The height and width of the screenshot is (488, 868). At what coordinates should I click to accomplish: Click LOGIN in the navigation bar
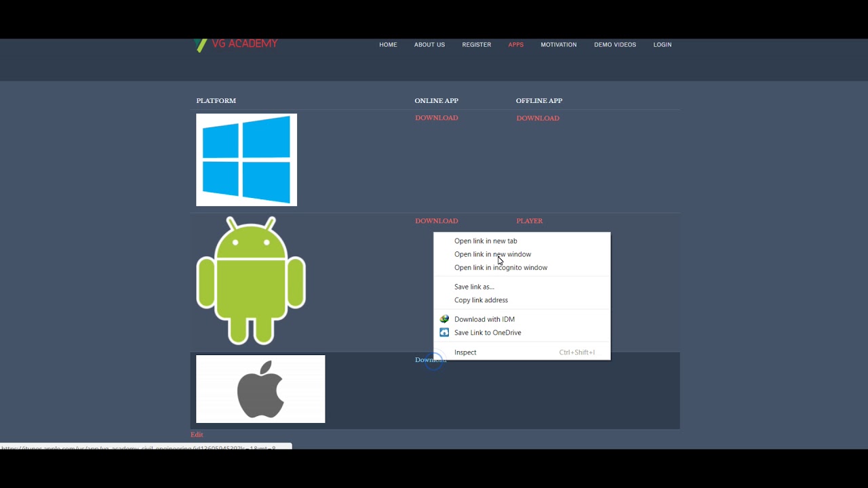663,45
